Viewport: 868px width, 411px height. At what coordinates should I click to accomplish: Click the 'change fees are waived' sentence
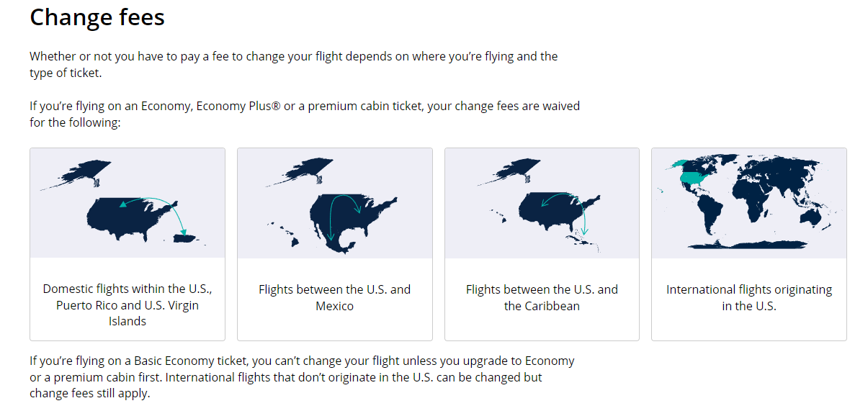tap(305, 114)
